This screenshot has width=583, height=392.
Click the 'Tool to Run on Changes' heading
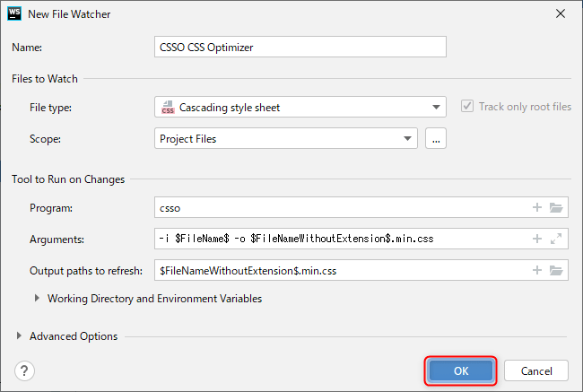pyautogui.click(x=68, y=179)
